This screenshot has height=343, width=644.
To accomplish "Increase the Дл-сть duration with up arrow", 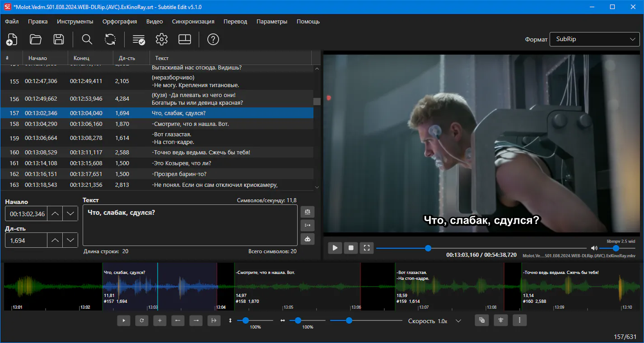I will [55, 241].
